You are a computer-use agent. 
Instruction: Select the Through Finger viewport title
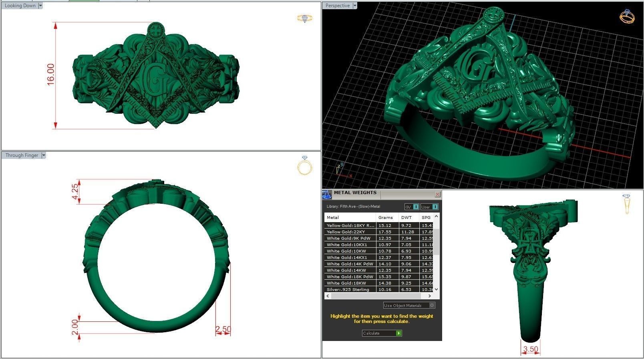22,155
